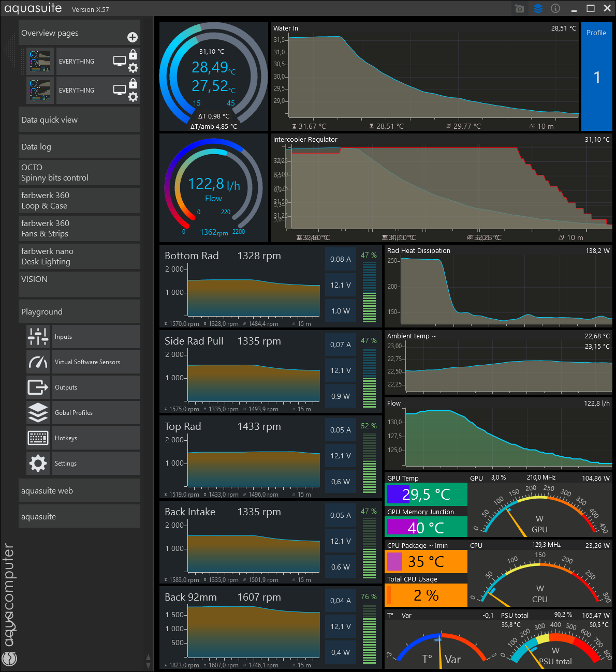Click the 122,8 l/h Flow gauge

coord(213,188)
